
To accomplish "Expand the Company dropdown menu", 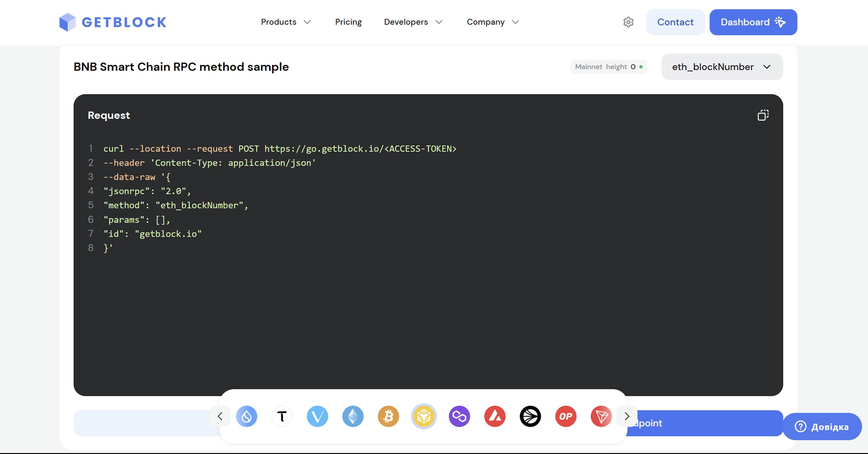I will [492, 22].
